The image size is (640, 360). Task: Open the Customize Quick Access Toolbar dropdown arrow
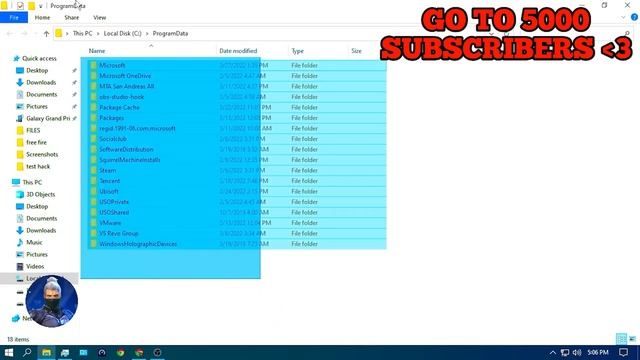click(40, 6)
